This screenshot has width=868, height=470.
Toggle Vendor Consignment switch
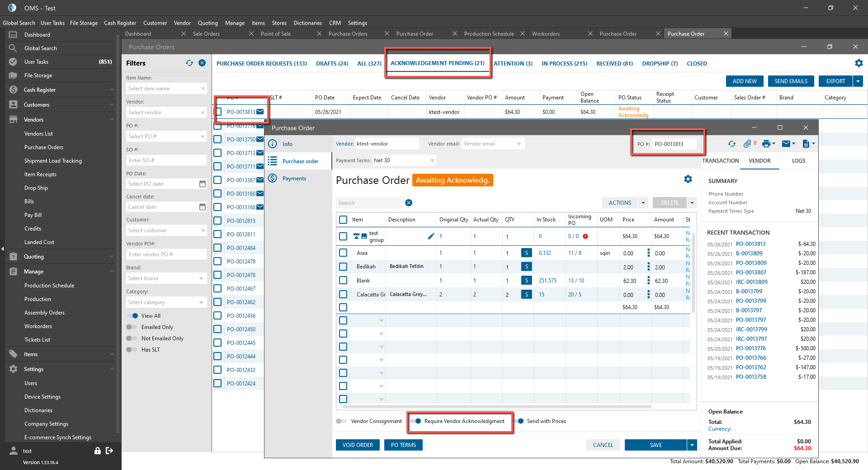click(x=341, y=421)
